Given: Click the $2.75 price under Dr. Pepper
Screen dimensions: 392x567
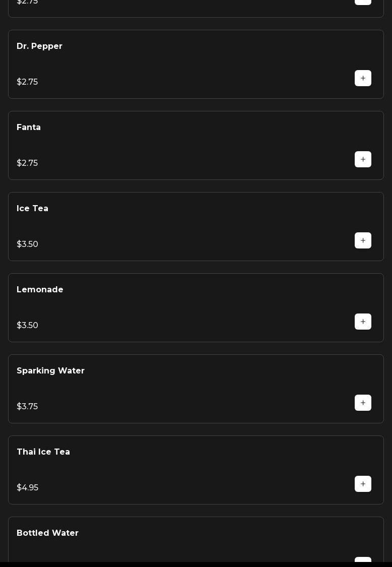Looking at the screenshot, I should pos(27,82).
